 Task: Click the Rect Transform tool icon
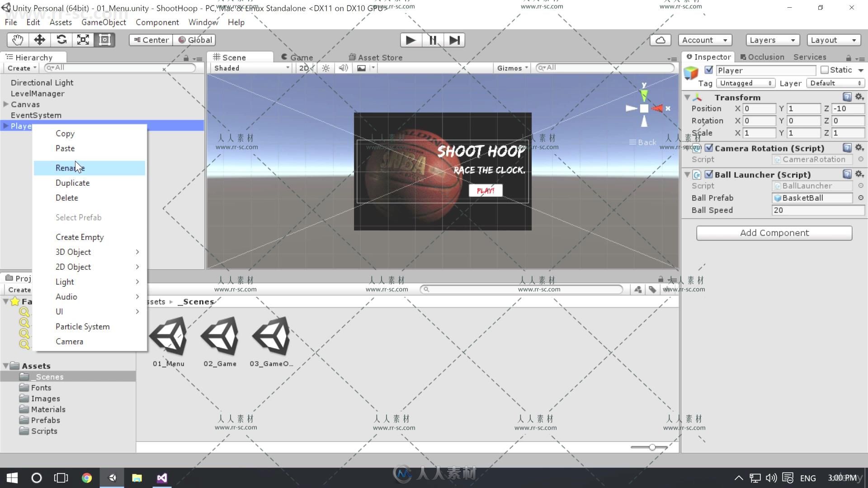tap(105, 39)
